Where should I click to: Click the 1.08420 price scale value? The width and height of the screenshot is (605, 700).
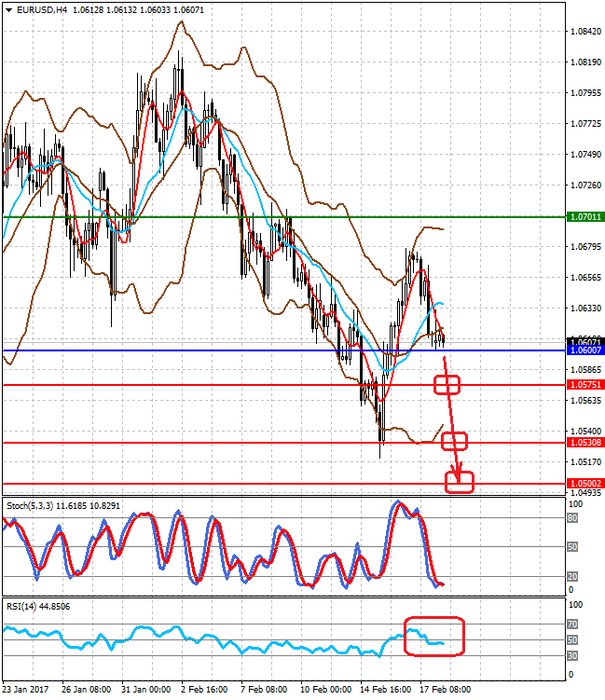[x=585, y=32]
